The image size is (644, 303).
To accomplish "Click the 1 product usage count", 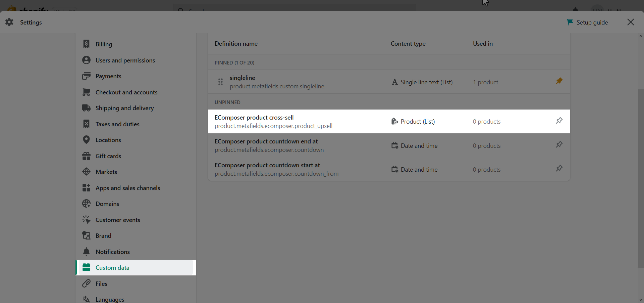I will 485,82.
